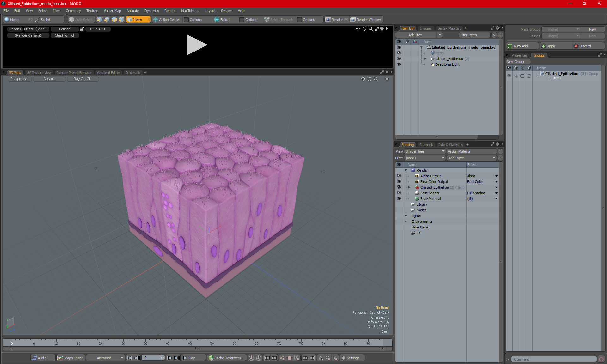607x364 pixels.
Task: Step to next frame
Action: [x=169, y=358]
